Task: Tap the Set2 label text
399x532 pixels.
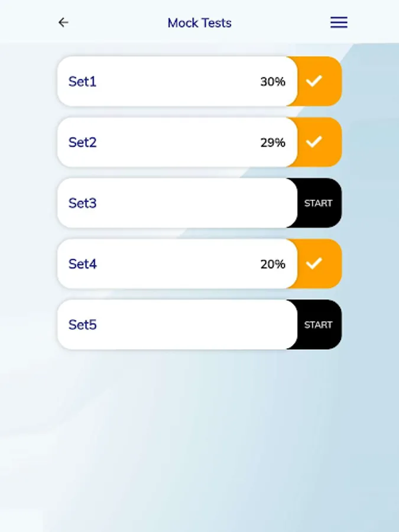Action: (x=82, y=142)
